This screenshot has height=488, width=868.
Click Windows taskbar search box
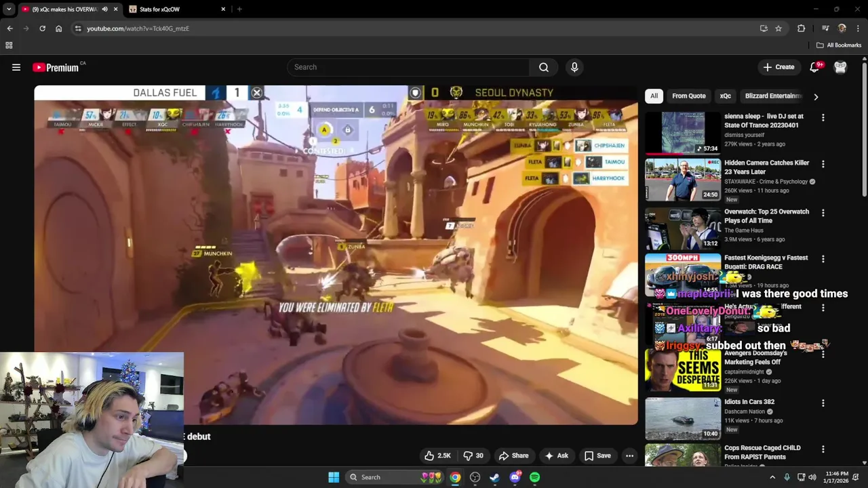396,477
